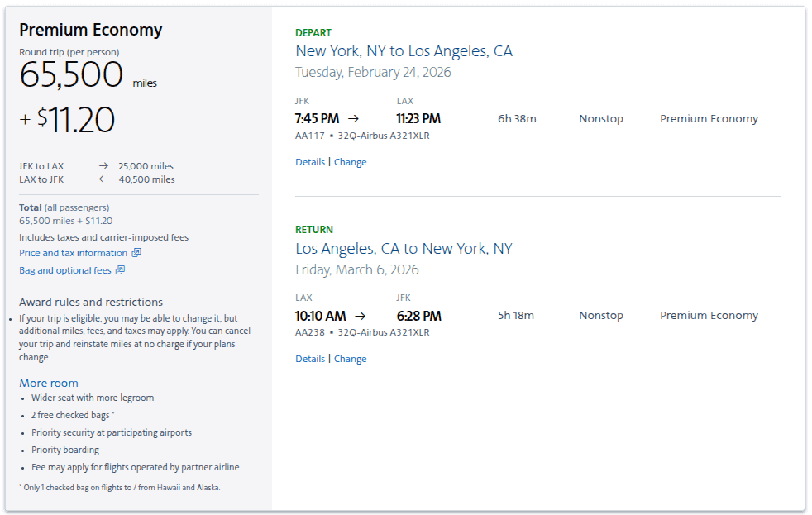The image size is (812, 515).
Task: Click the 7:45 PM departure time
Action: coord(317,118)
